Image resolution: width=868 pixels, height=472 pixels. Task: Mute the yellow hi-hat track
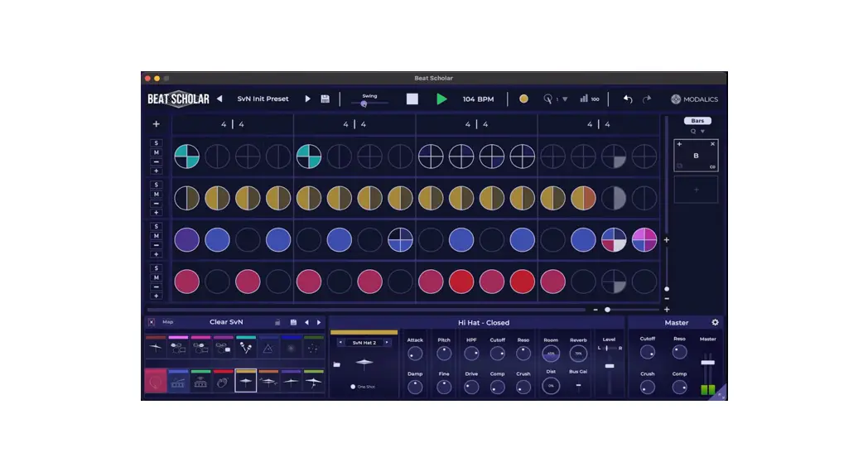click(x=156, y=195)
